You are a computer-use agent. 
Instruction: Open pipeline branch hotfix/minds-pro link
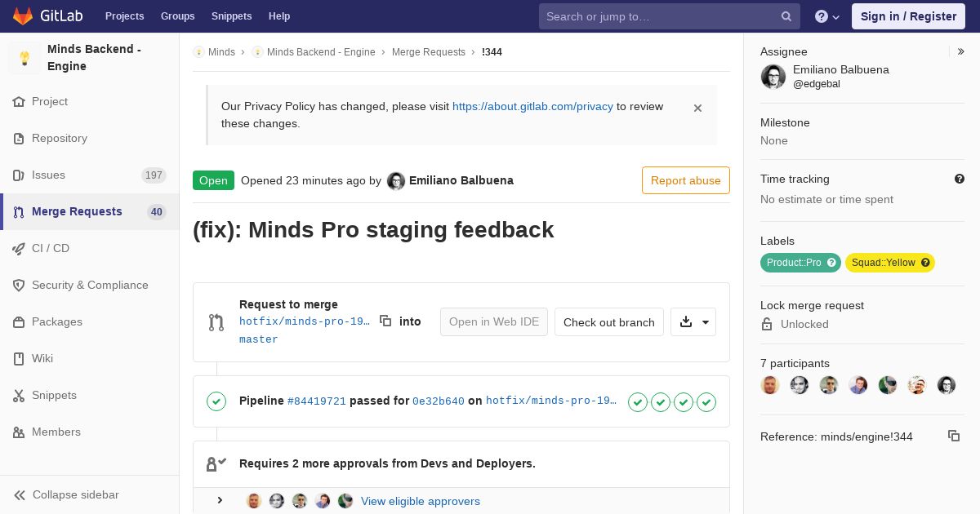pyautogui.click(x=551, y=401)
